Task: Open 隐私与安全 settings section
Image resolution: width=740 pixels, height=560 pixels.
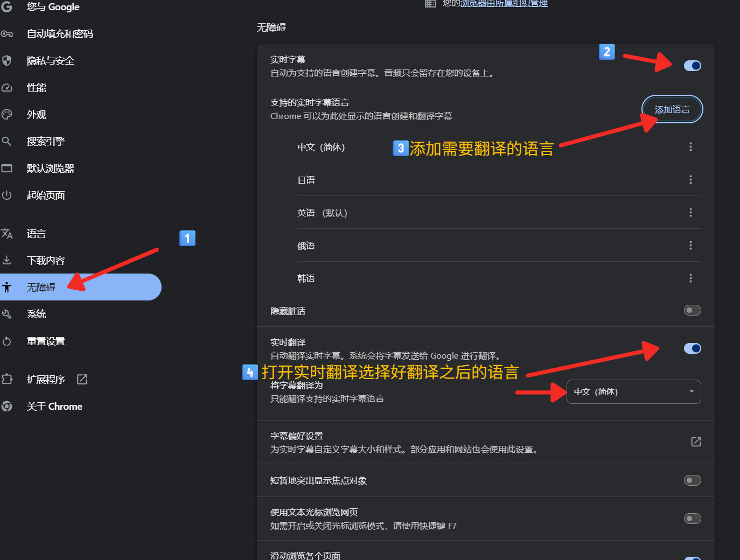Action: (51, 61)
